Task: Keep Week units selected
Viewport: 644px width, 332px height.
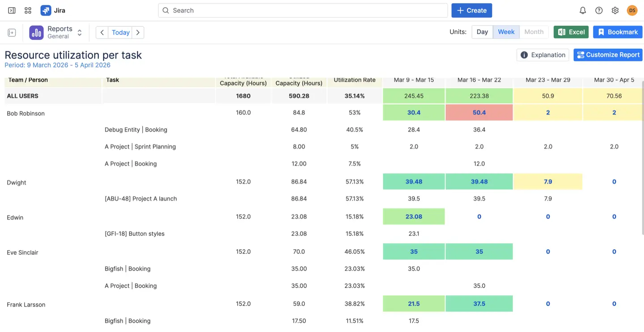Action: click(506, 32)
